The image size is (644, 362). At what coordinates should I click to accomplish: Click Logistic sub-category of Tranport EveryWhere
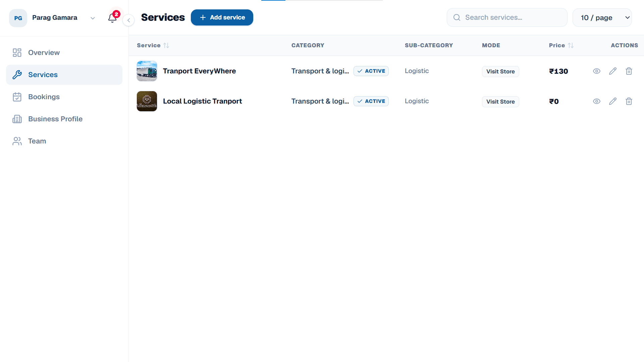coord(417,71)
